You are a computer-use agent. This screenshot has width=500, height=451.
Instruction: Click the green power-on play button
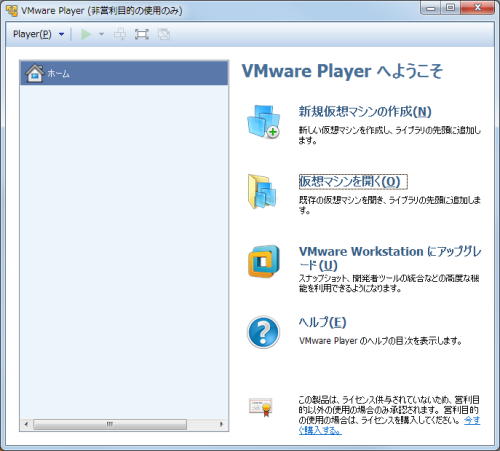[86, 34]
